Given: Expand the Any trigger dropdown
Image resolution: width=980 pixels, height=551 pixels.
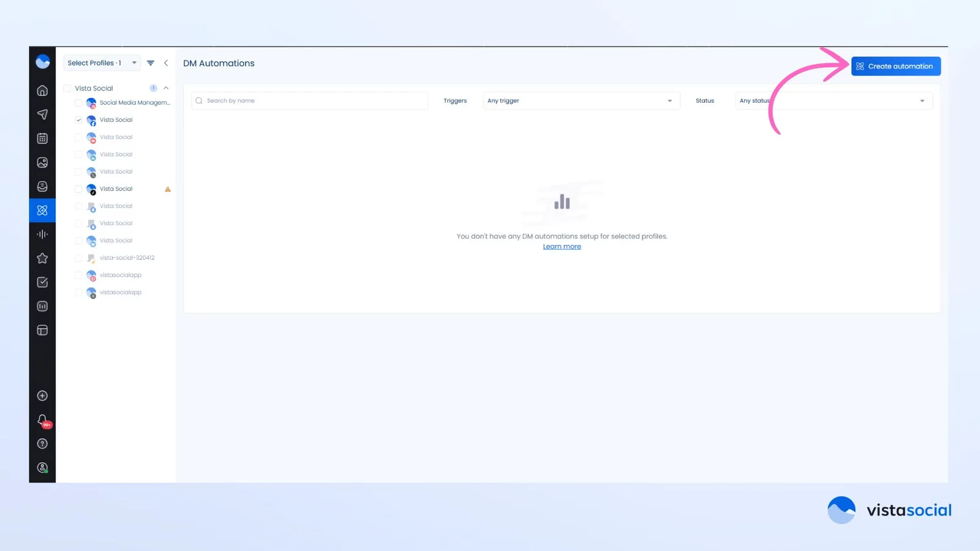Looking at the screenshot, I should pyautogui.click(x=581, y=101).
